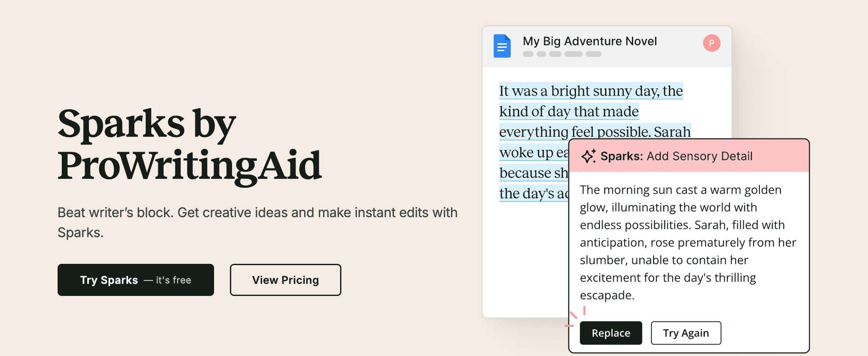Click the pink "Add Sensory Detail" header

(699, 156)
